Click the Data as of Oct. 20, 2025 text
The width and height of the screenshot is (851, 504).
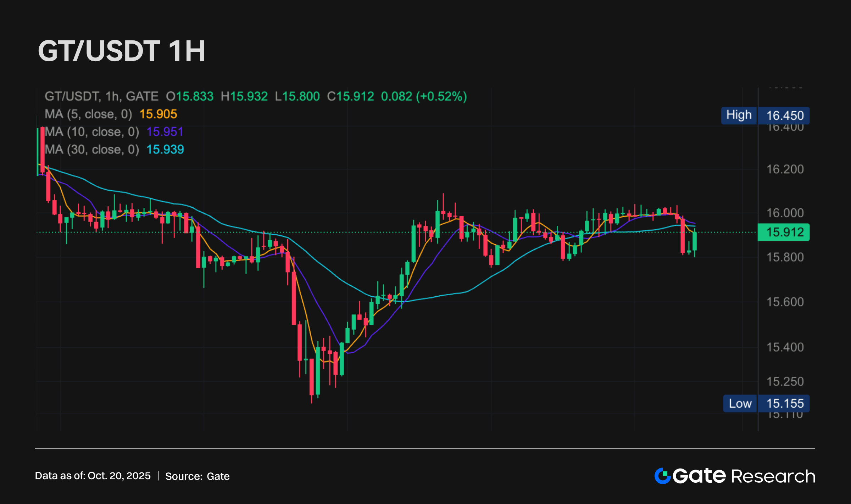click(93, 476)
